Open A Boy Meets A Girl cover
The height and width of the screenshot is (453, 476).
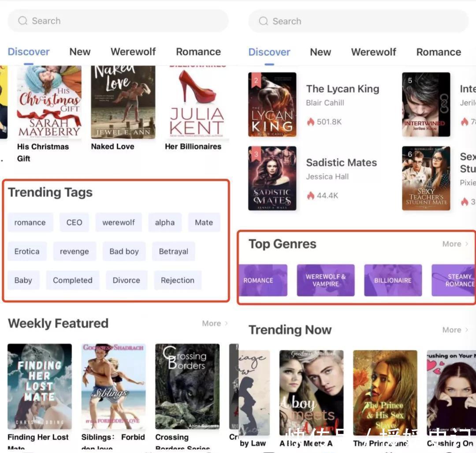click(312, 393)
